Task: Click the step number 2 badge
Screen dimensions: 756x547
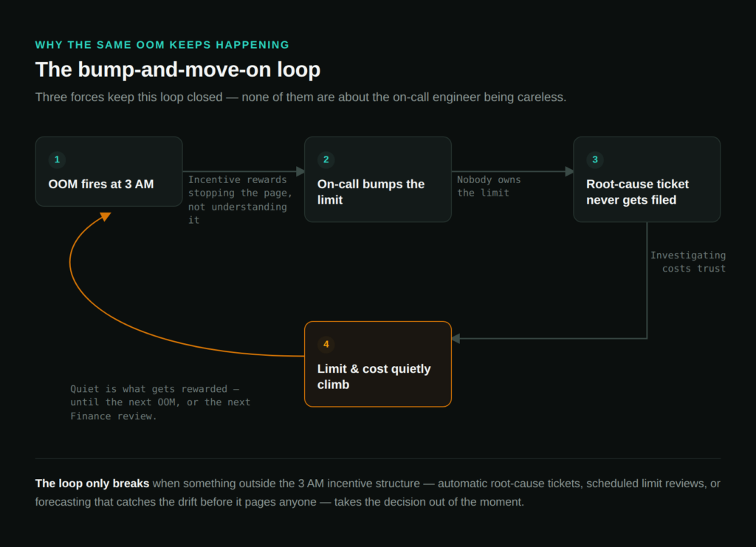Action: point(326,159)
